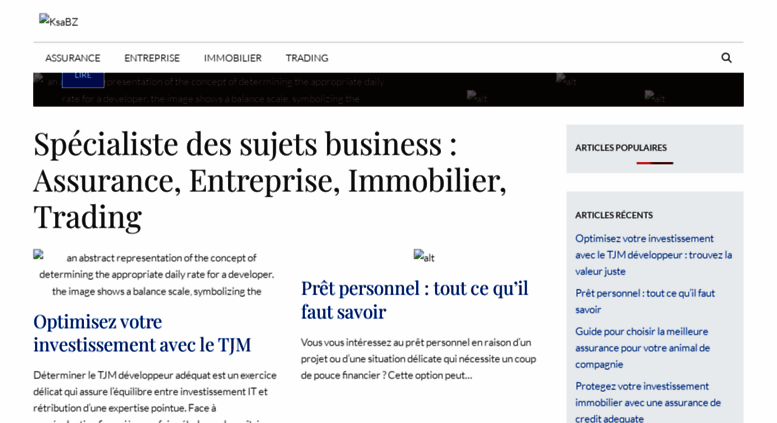Open Protegez votre investissement immobilier link
Viewport: 777px width, 423px height.
click(648, 402)
